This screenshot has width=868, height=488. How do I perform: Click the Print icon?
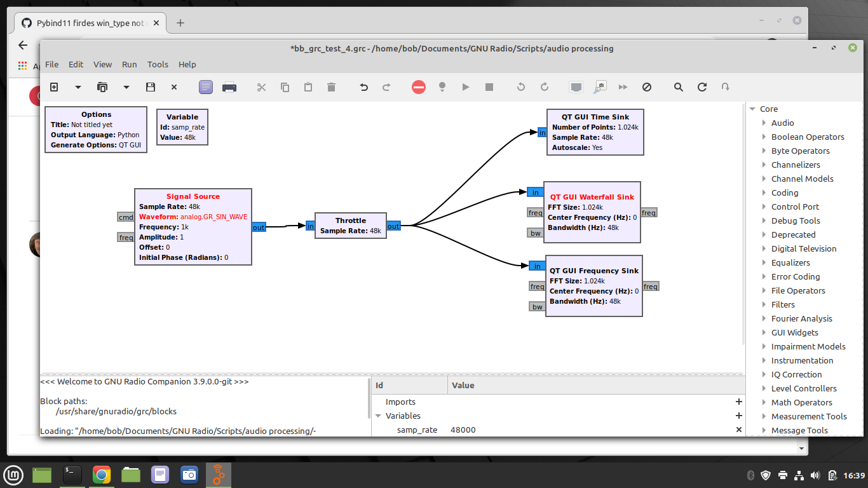[x=229, y=87]
